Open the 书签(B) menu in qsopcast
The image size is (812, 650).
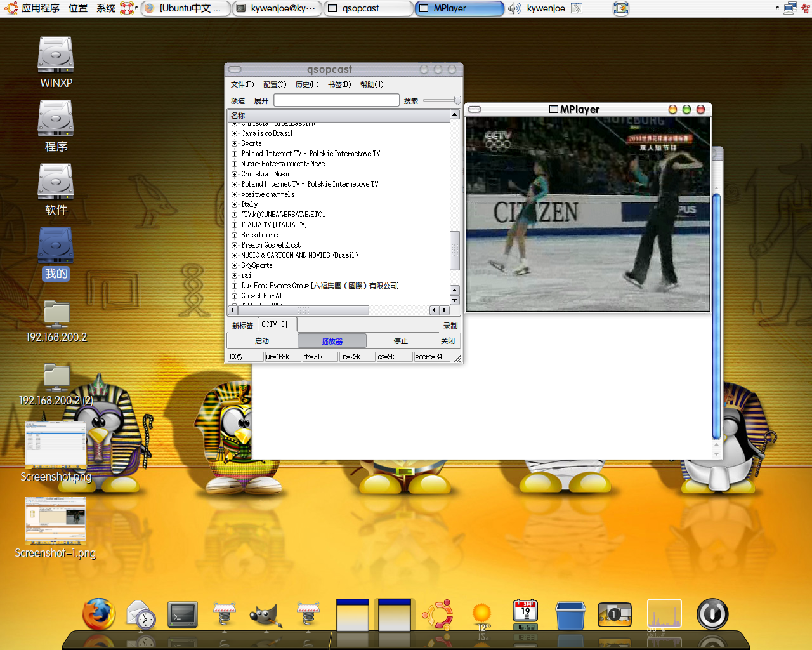[x=339, y=84]
